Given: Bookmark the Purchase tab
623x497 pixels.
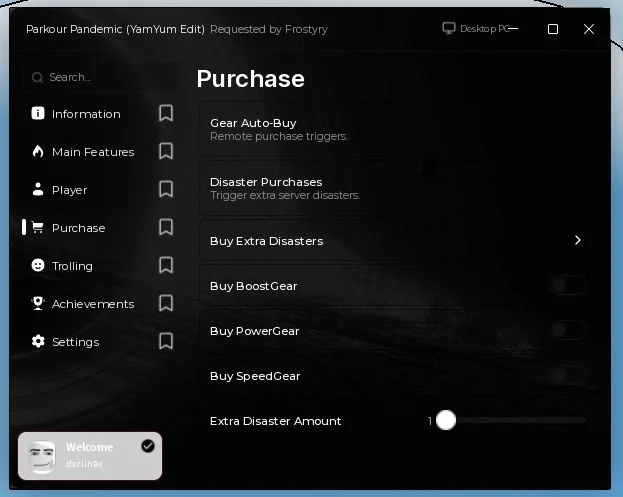Looking at the screenshot, I should pyautogui.click(x=166, y=227).
